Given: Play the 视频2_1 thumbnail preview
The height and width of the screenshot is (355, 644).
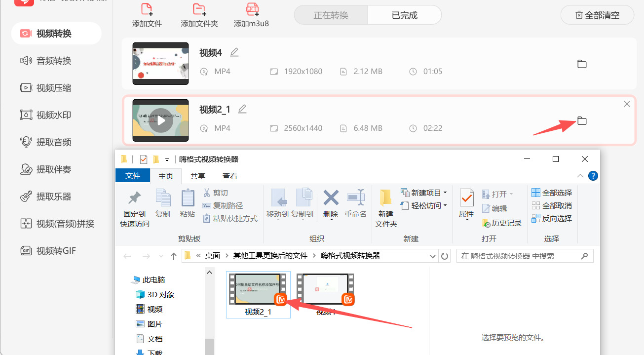Looking at the screenshot, I should point(161,120).
